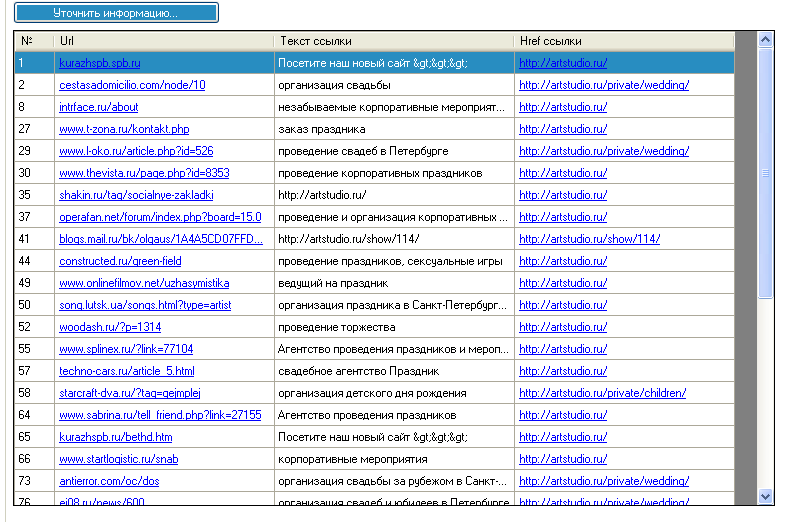Open the www.startlogistic.ru/snab link

tap(118, 459)
